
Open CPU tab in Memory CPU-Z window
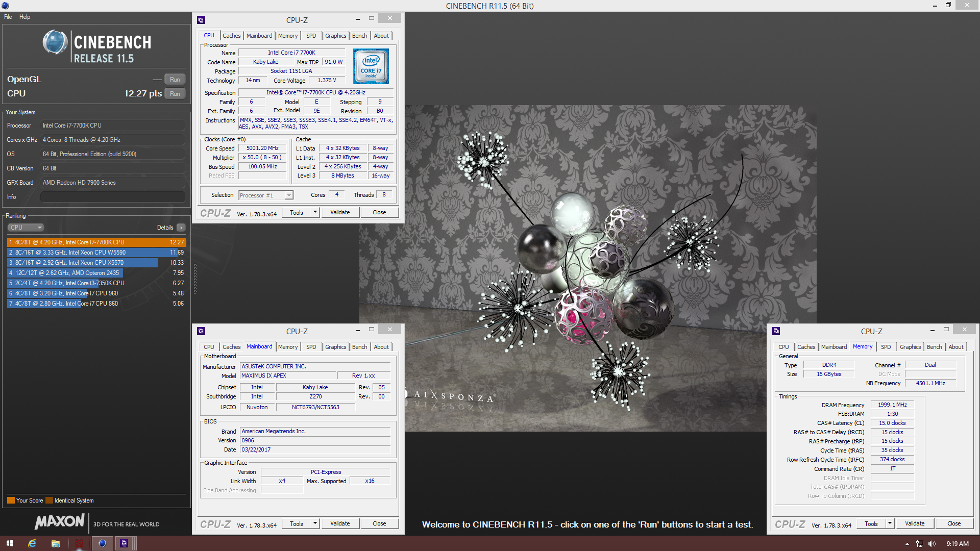[x=783, y=347]
